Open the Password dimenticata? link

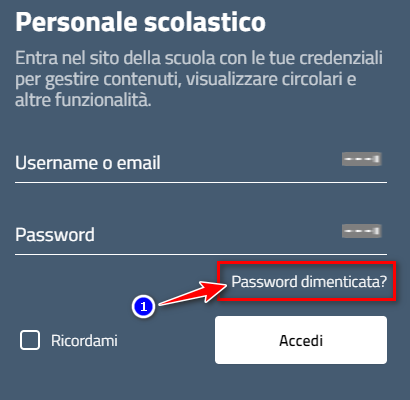point(309,282)
